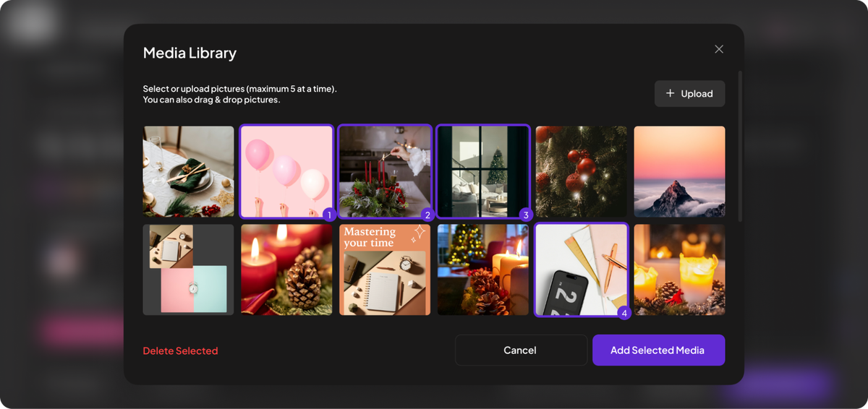Click the plus icon on Upload
This screenshot has width=868, height=409.
tap(670, 94)
